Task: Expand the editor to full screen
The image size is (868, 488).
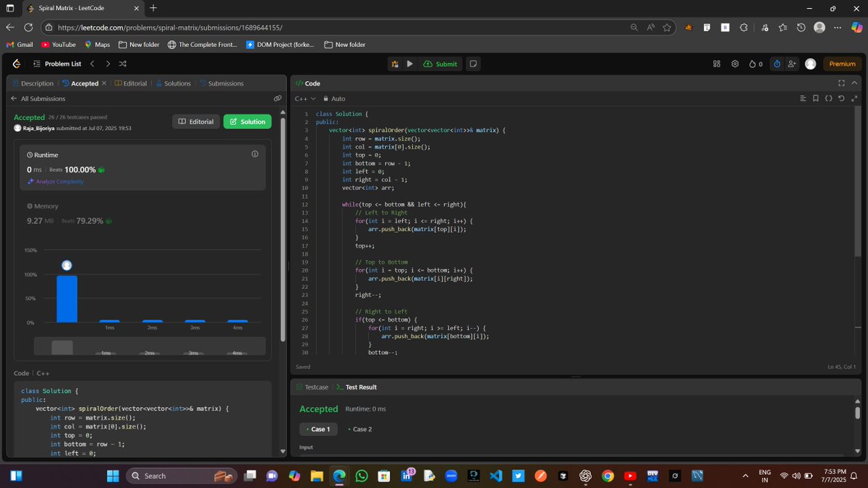Action: [854, 98]
